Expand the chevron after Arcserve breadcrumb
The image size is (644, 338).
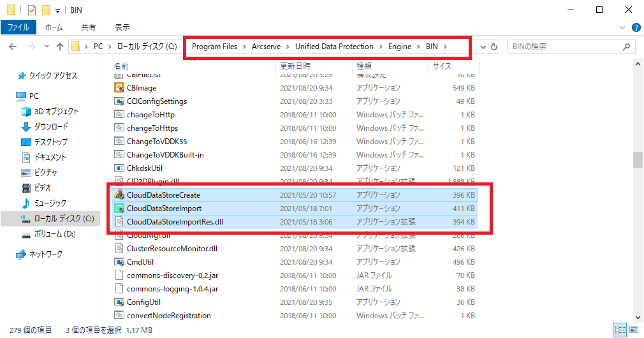[x=288, y=47]
